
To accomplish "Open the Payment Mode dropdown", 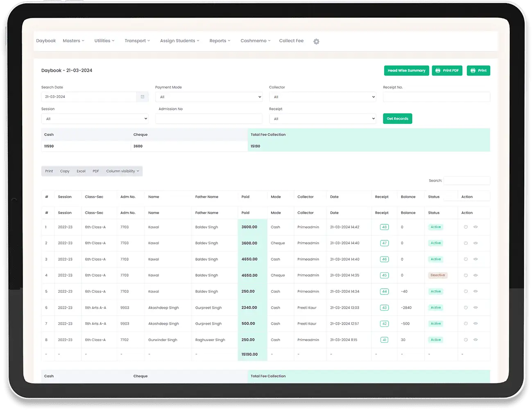I will coord(209,97).
